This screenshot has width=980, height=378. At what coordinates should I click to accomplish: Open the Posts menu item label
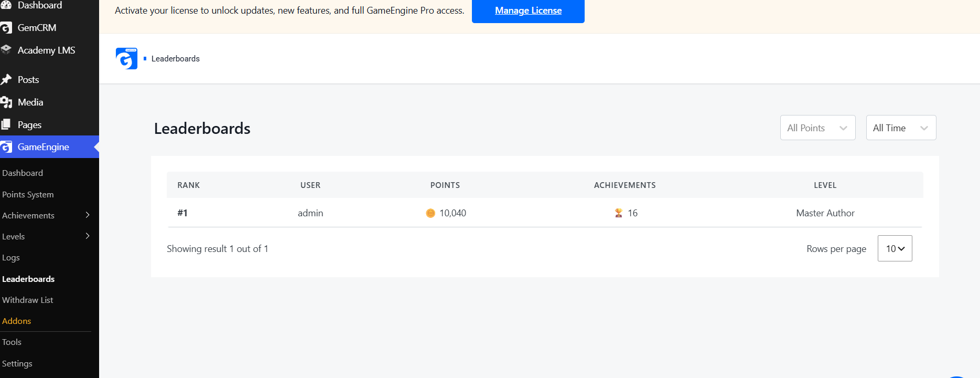click(x=28, y=80)
